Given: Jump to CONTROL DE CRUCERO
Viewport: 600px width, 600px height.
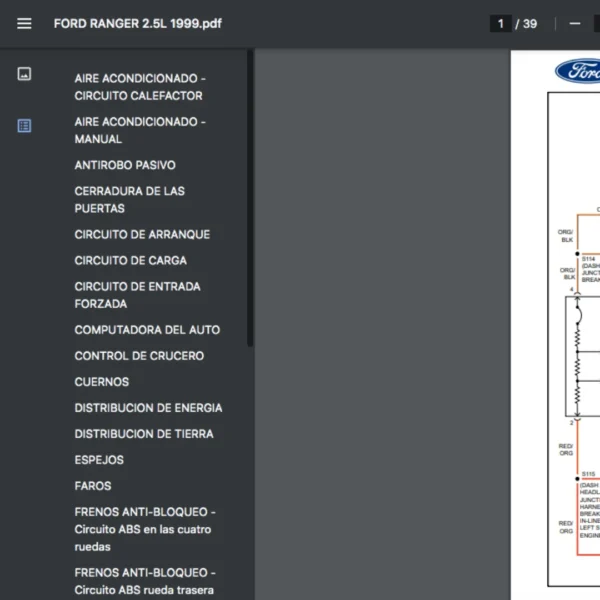Looking at the screenshot, I should coord(139,356).
